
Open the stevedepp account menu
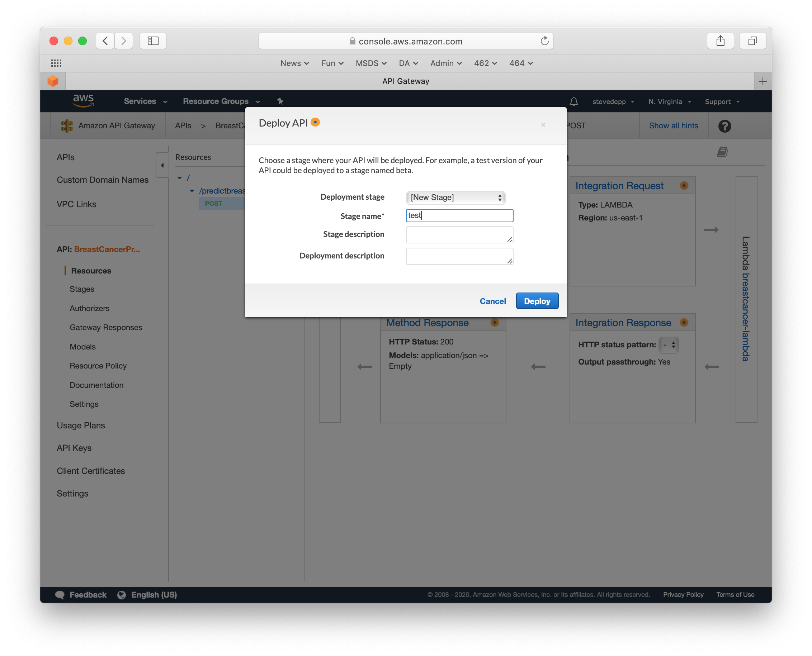(x=613, y=102)
